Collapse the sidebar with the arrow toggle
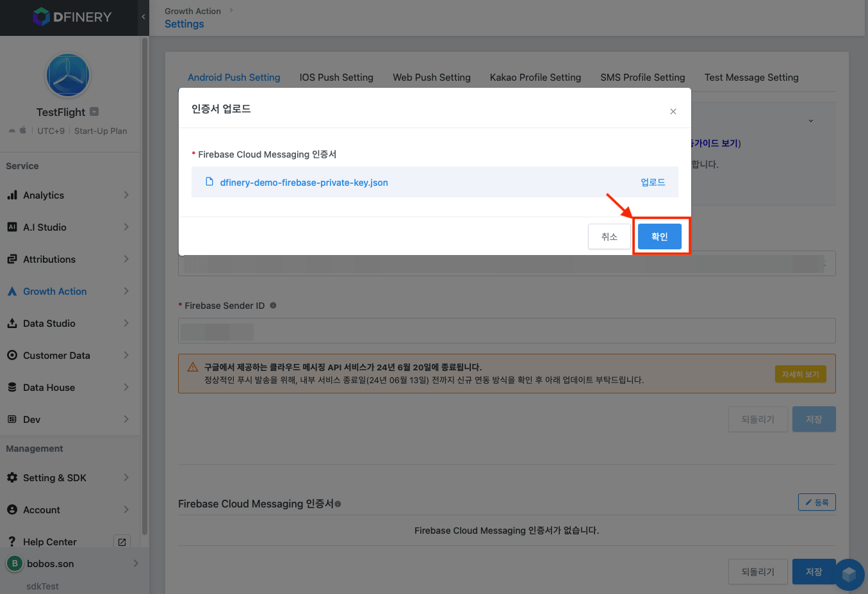Image resolution: width=868 pixels, height=594 pixels. click(x=143, y=17)
